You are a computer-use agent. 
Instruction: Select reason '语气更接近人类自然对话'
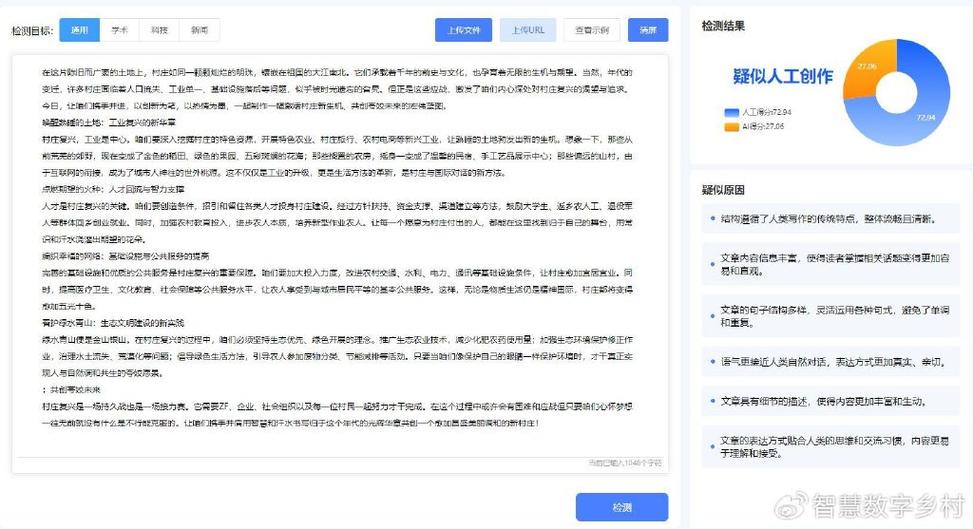pos(830,361)
